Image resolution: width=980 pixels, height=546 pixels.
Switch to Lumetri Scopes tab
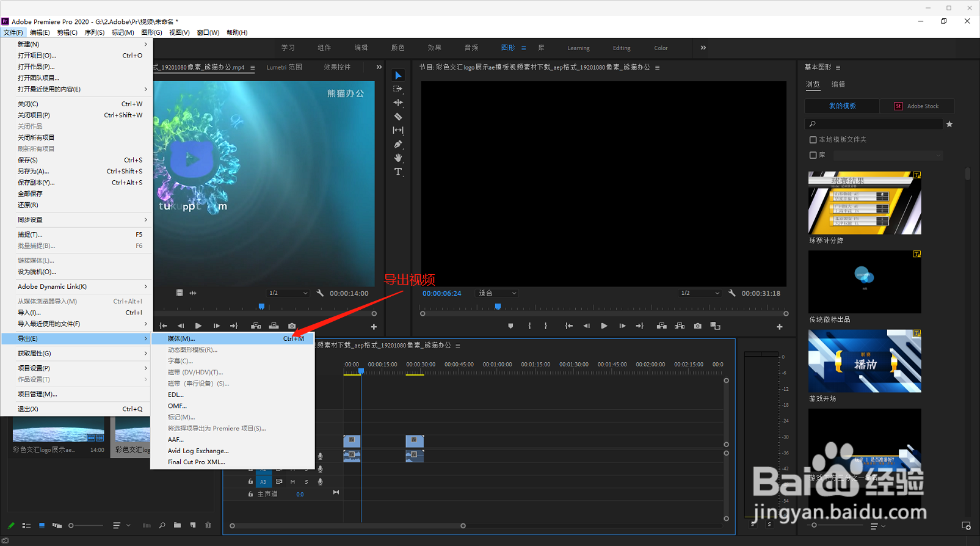[284, 67]
